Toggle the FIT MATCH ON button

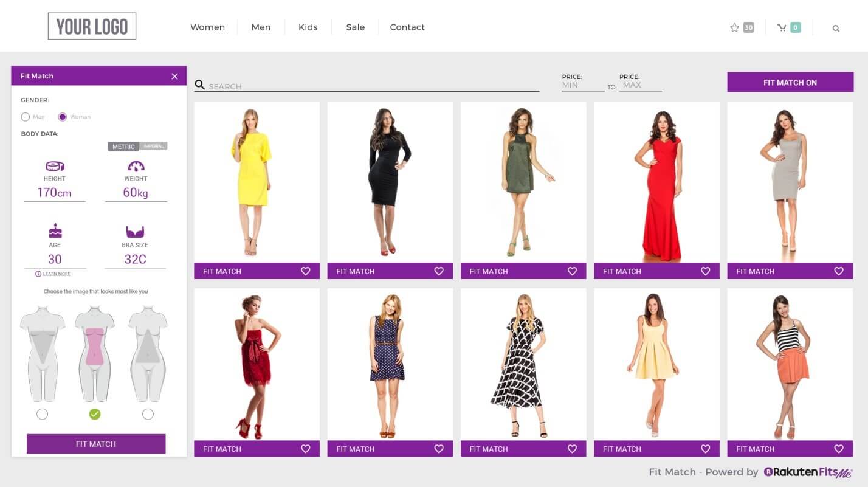tap(790, 83)
